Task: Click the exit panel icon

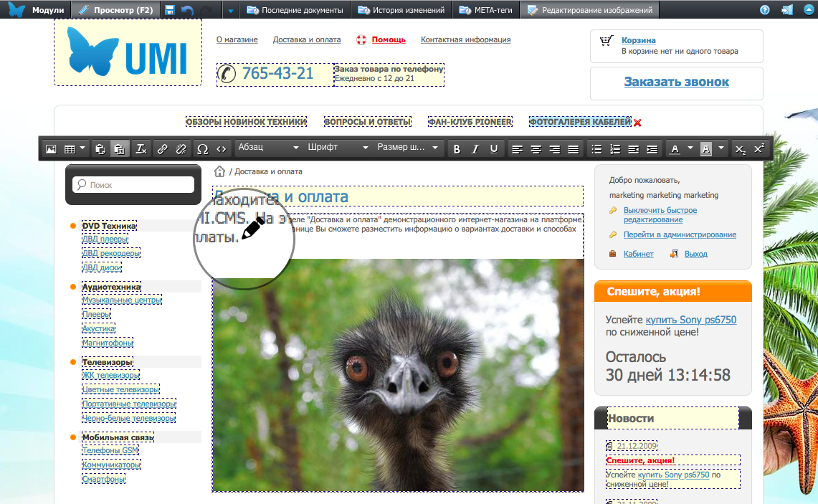Action: pos(786,10)
